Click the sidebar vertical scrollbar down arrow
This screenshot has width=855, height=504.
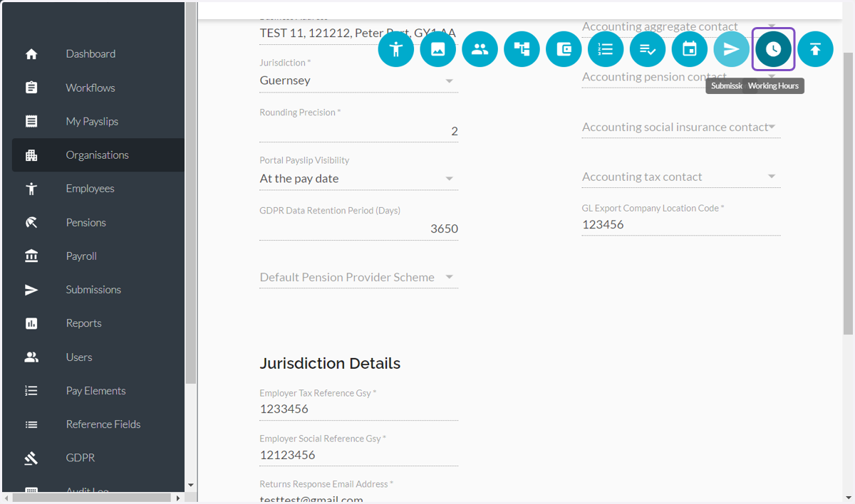(x=190, y=485)
